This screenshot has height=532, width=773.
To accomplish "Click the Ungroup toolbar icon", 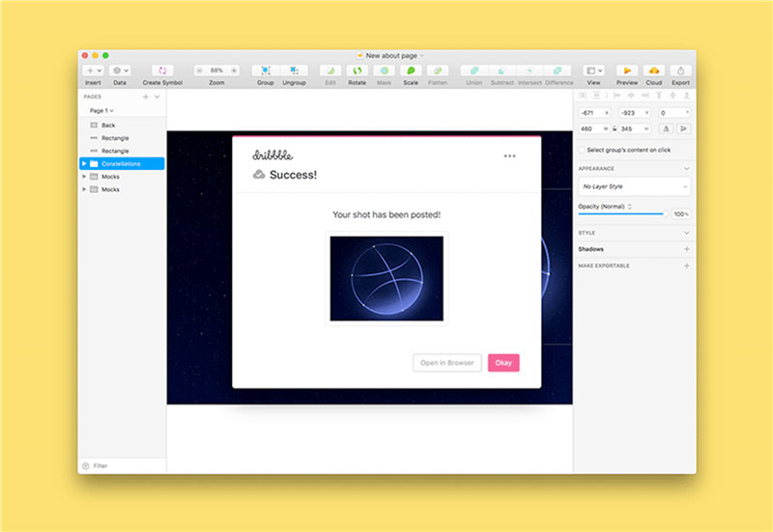I will point(294,70).
